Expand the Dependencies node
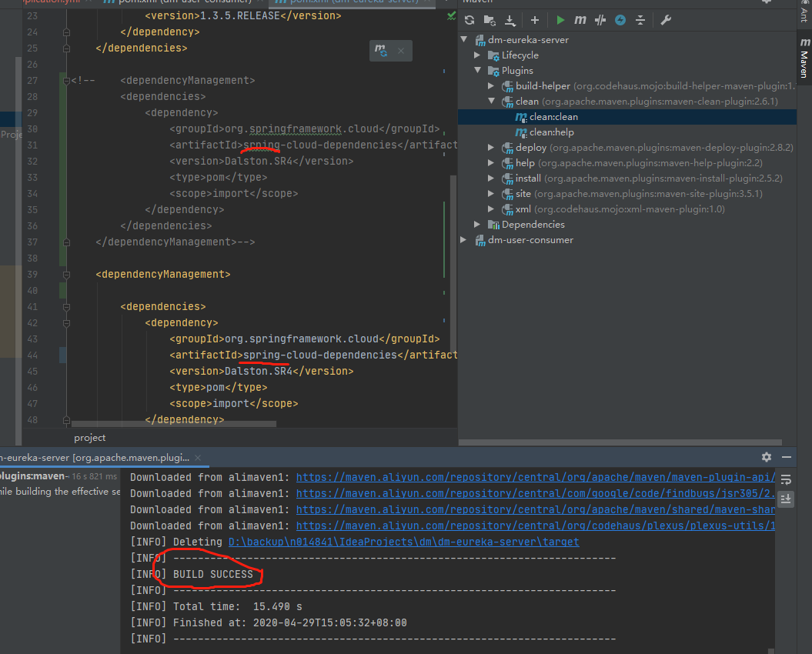812x654 pixels. pos(477,224)
